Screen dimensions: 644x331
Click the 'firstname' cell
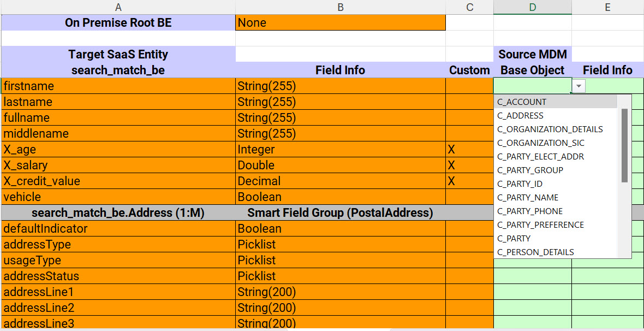pos(118,86)
